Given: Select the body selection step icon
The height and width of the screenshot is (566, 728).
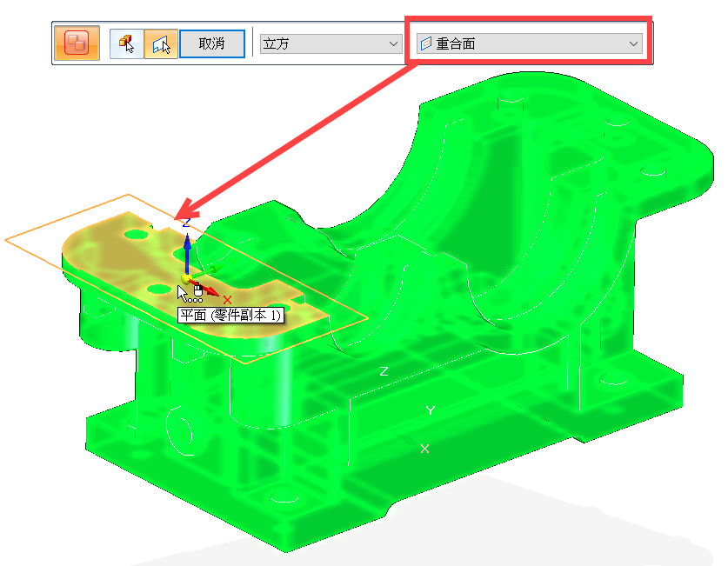Looking at the screenshot, I should (x=127, y=43).
